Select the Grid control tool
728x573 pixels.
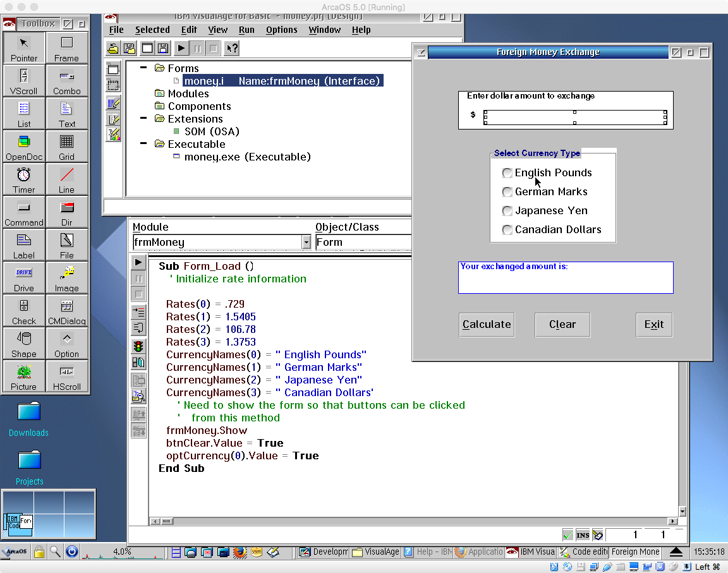67,147
